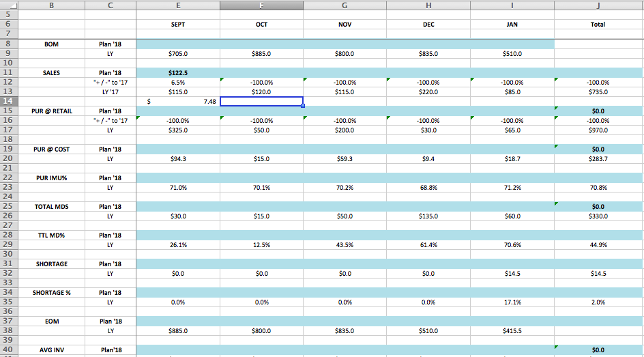Click the Total column heading cell

point(599,25)
